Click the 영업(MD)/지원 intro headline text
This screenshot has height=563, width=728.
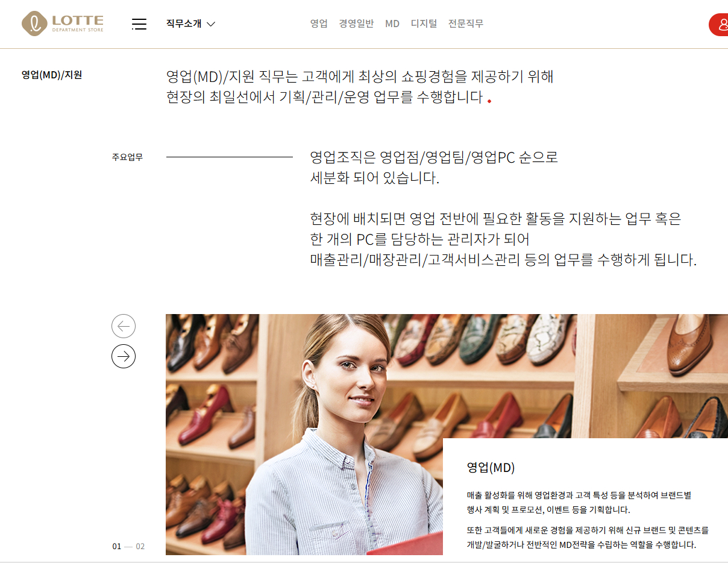(360, 87)
